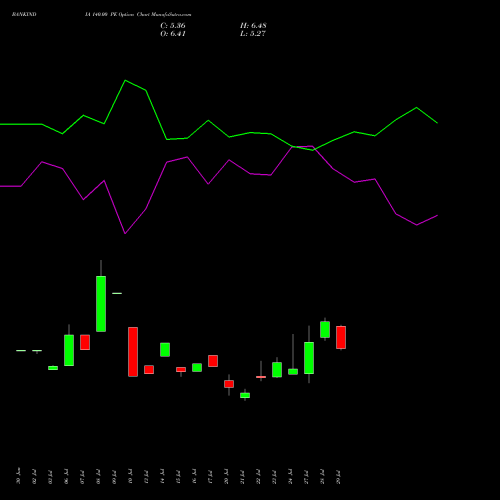This screenshot has height=500, width=500.
Task: Click the open value 'O: 6.41'
Action: coord(173,34)
